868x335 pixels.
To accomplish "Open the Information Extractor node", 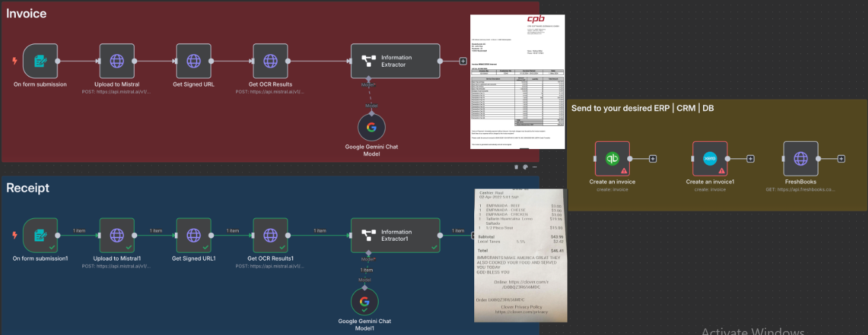I will coord(395,61).
